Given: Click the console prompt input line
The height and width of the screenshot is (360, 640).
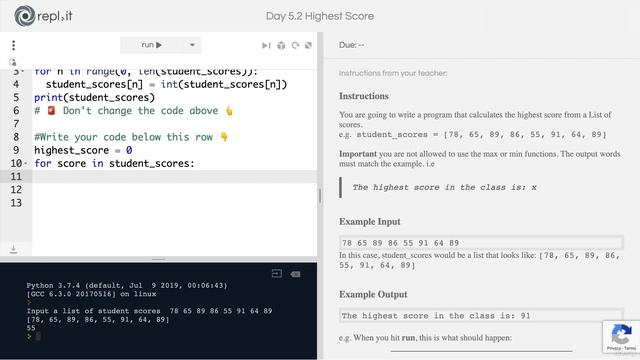Looking at the screenshot, I should [x=38, y=336].
